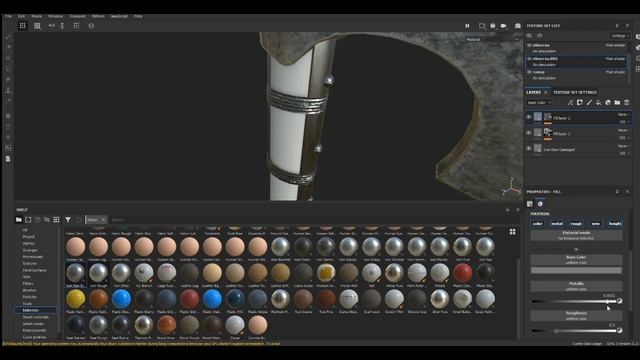Click the Roughness uniform color button
640x360 pixels.
coord(576,316)
